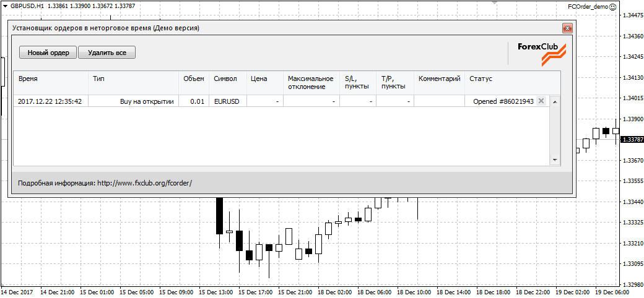Close the order installer dialog
Screen dimensions: 644x298
567,28
